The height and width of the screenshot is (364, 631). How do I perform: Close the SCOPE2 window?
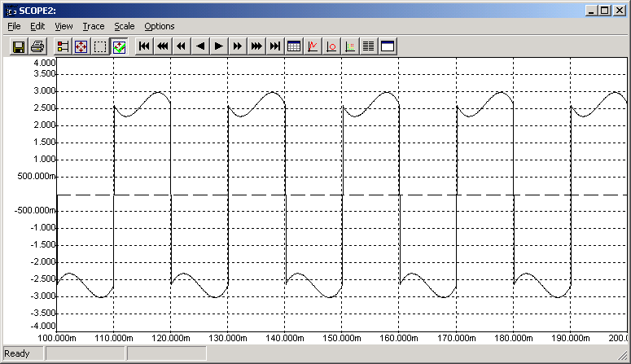point(620,11)
